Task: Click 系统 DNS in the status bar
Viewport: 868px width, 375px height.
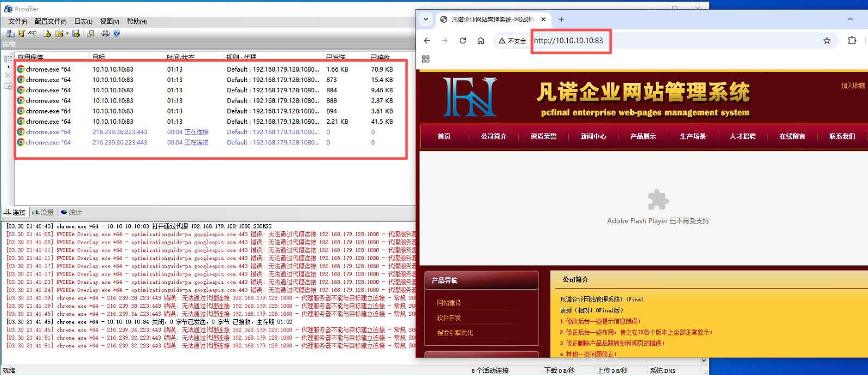Action: point(662,371)
